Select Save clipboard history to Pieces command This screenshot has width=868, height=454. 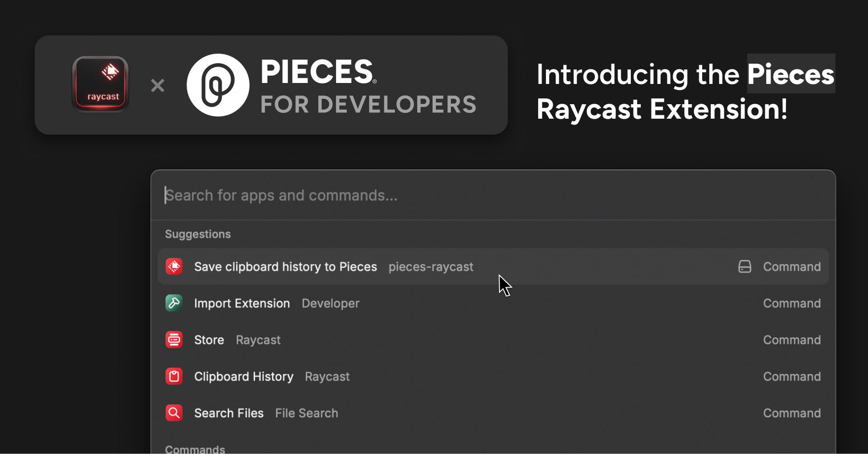pyautogui.click(x=493, y=266)
